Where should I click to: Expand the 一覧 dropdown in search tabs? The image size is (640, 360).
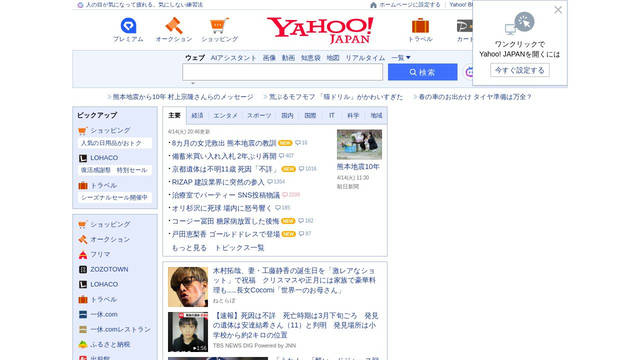401,58
